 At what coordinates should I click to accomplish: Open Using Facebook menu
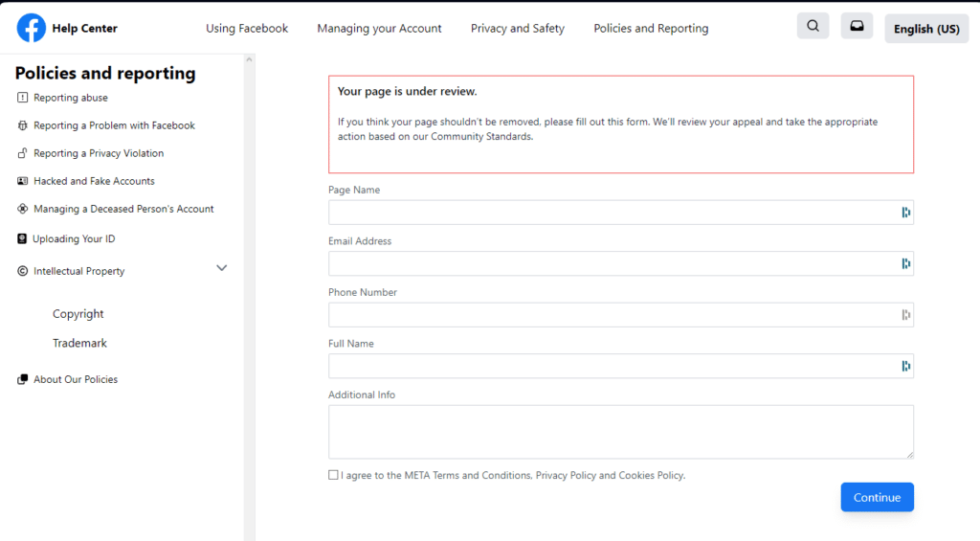(247, 28)
